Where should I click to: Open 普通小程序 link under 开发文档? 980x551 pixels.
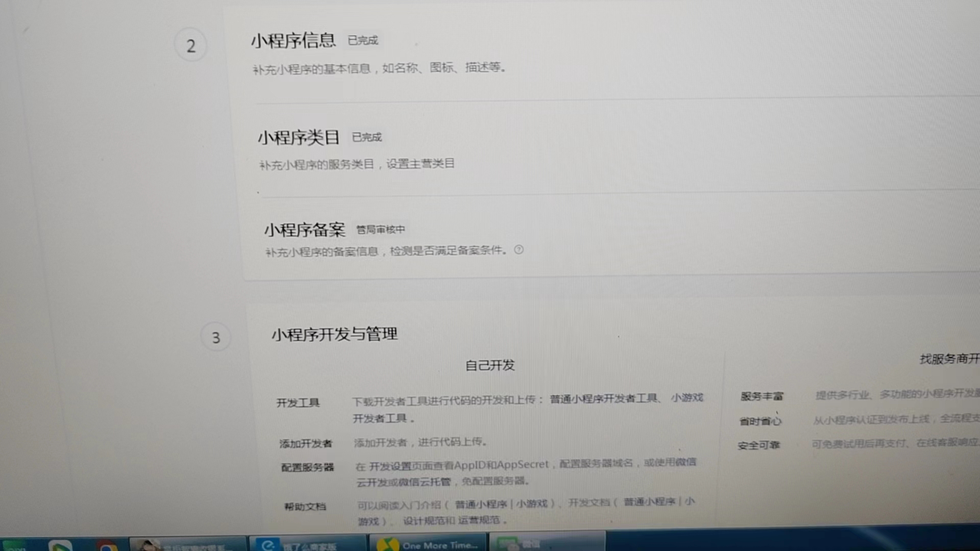[x=649, y=502]
